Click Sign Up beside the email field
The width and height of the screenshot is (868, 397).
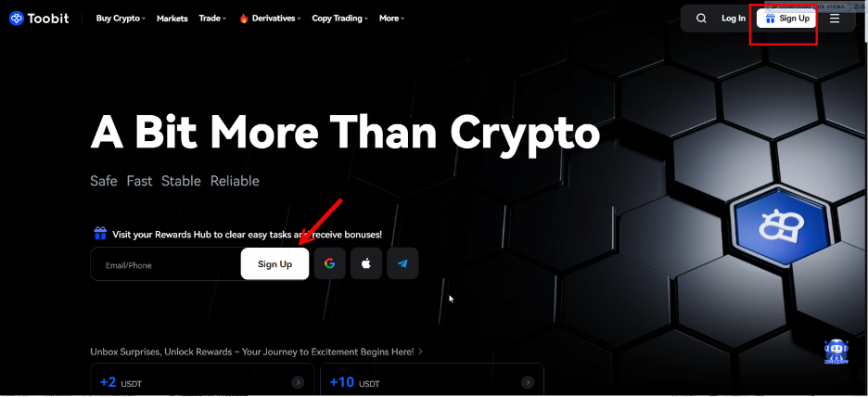(x=274, y=263)
